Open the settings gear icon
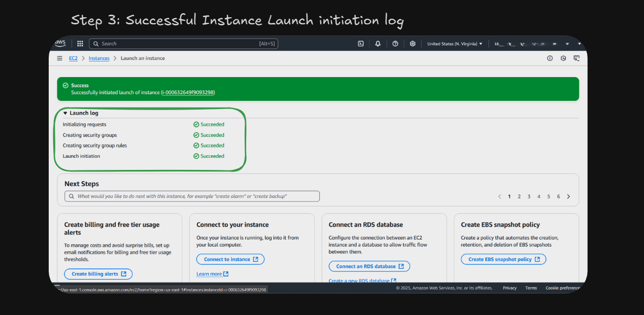 tap(413, 44)
